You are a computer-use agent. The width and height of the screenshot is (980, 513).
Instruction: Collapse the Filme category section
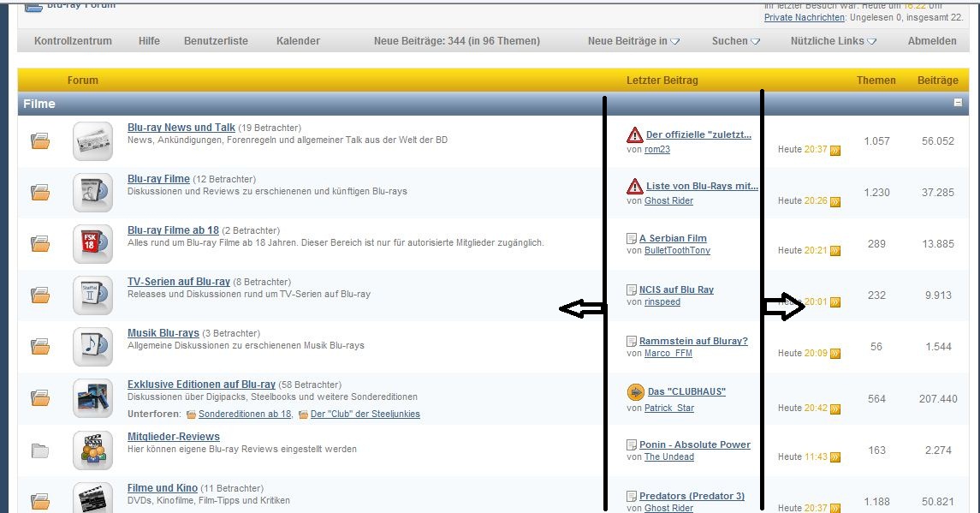958,103
